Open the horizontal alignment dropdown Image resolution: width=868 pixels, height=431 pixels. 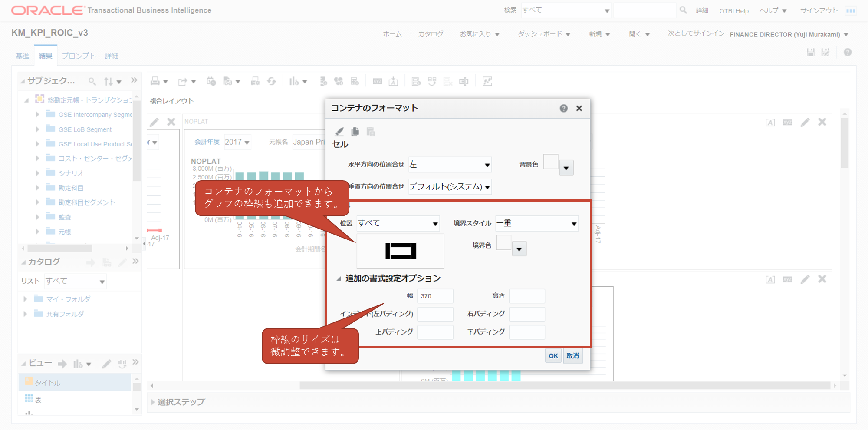(x=450, y=165)
